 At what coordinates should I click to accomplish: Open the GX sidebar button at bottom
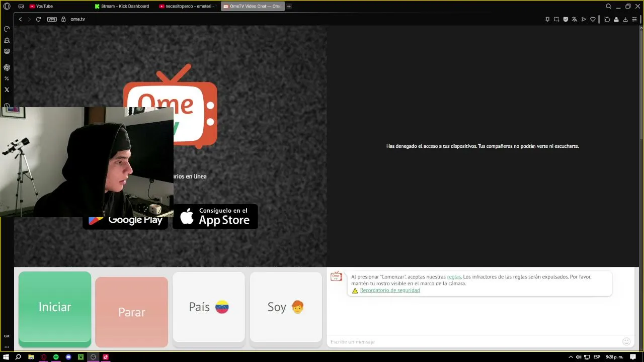(x=7, y=336)
